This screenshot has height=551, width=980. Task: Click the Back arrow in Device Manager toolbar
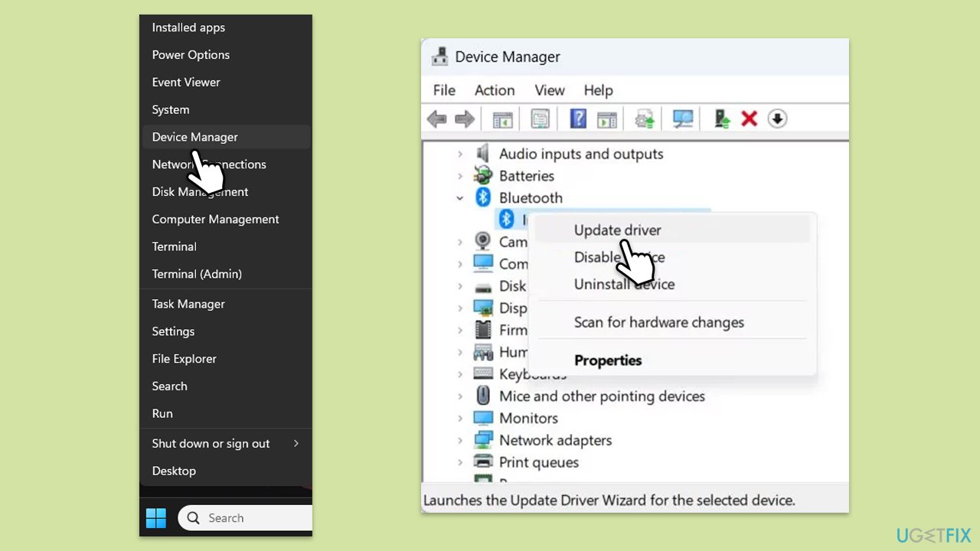[437, 119]
